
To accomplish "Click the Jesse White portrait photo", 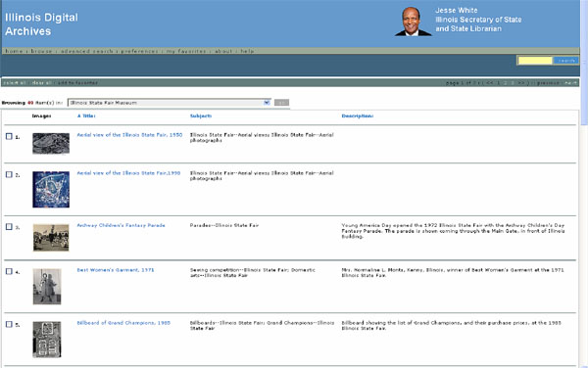I will click(x=413, y=22).
